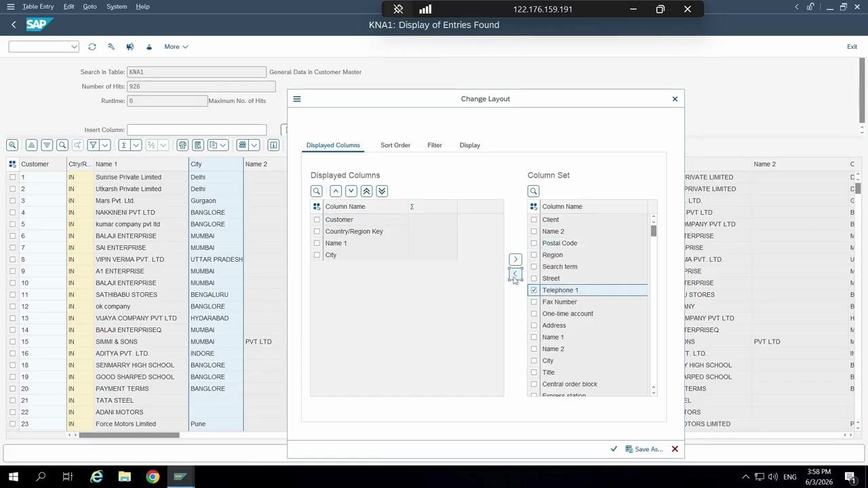The width and height of the screenshot is (868, 488).
Task: Click the Insert Column input field
Action: tap(197, 129)
